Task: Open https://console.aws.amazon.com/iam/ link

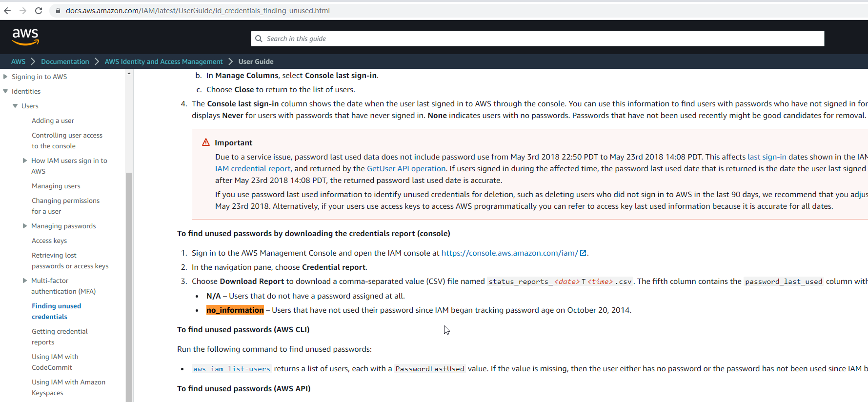Action: 510,253
